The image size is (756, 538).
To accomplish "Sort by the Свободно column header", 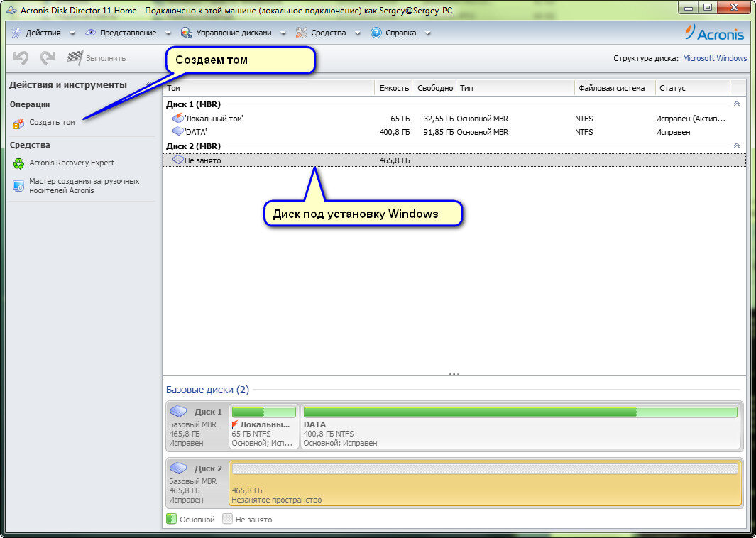I will [434, 88].
